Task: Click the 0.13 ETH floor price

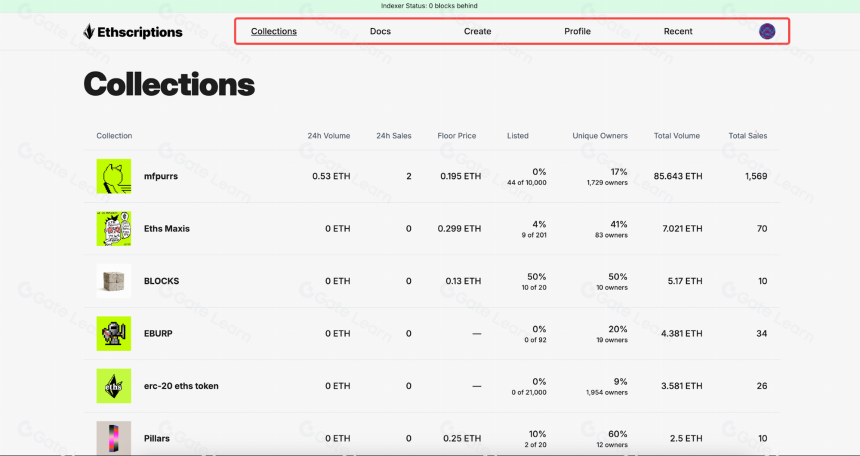Action: pyautogui.click(x=463, y=281)
